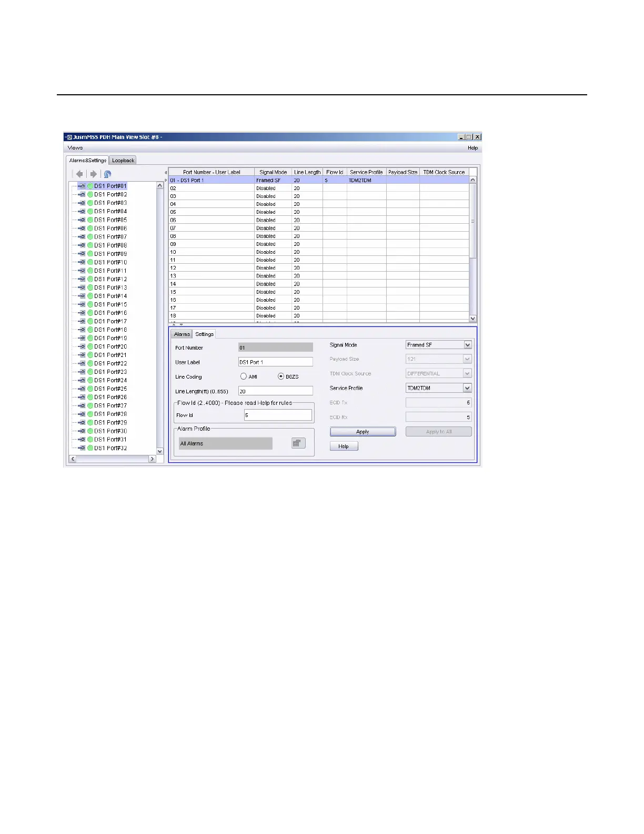
Task: Open the TDM Clock Source dropdown
Action: pyautogui.click(x=468, y=373)
